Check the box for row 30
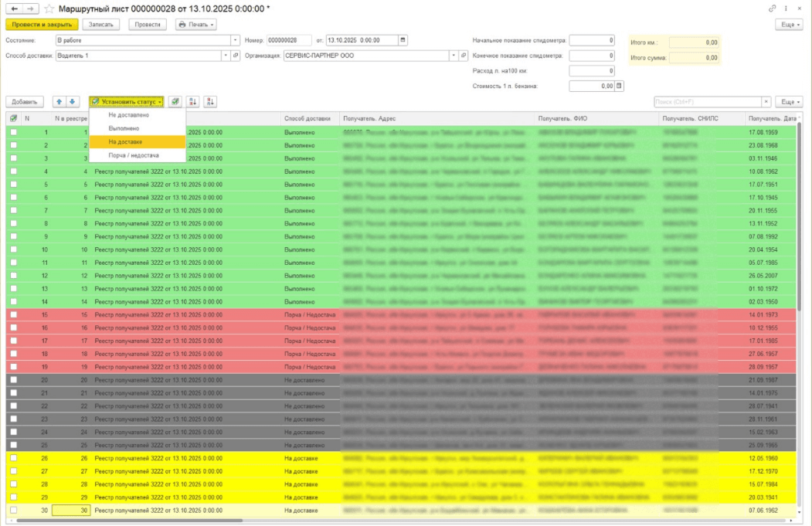812x526 pixels. click(13, 510)
